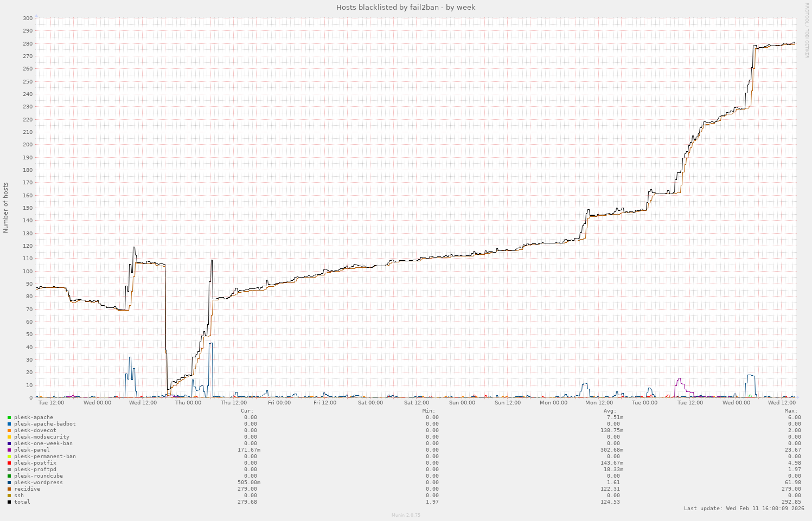Click the purple plesk-panel legend swatch
This screenshot has width=812, height=521.
[9, 450]
